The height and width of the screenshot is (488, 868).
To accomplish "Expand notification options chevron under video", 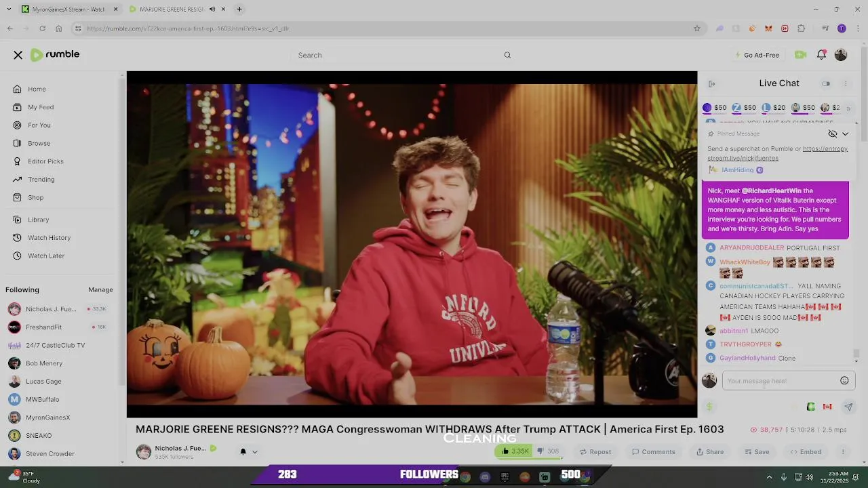I will [255, 451].
